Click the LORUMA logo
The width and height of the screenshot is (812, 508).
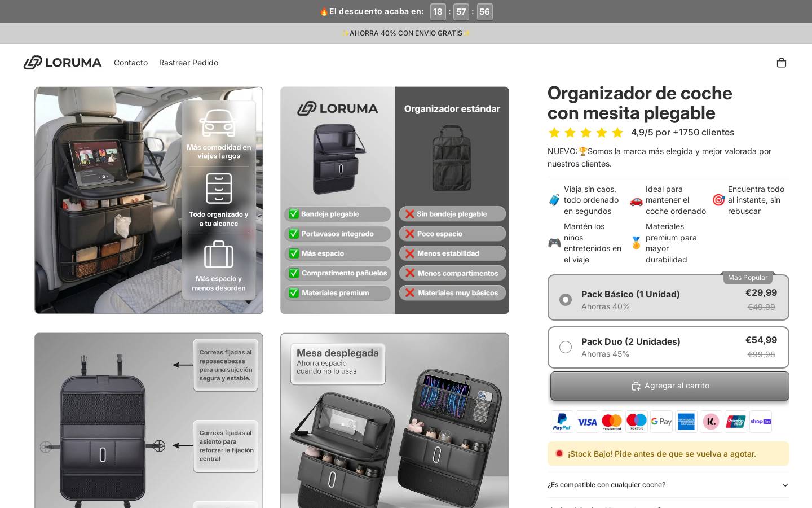click(x=63, y=63)
